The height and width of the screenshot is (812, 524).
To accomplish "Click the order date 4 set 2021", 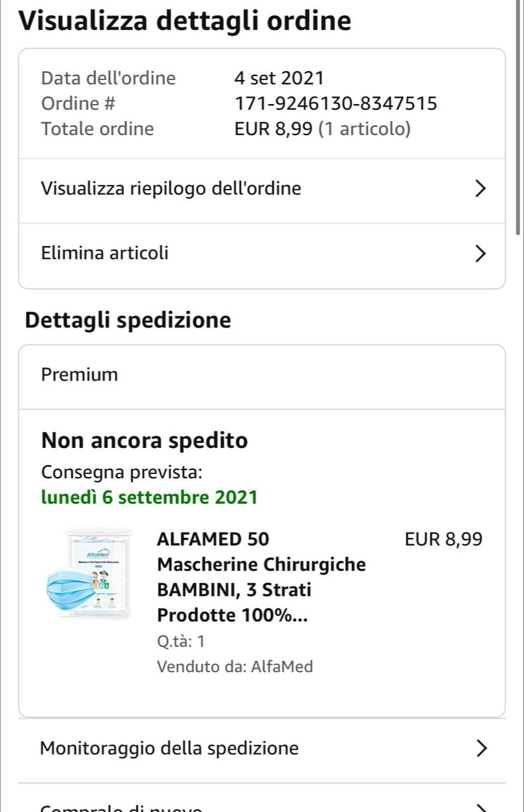I will (279, 78).
